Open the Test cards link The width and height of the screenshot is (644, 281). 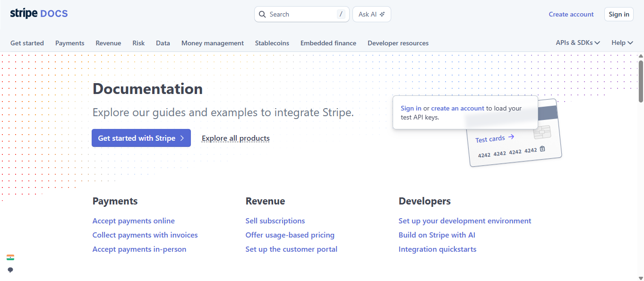pos(494,138)
